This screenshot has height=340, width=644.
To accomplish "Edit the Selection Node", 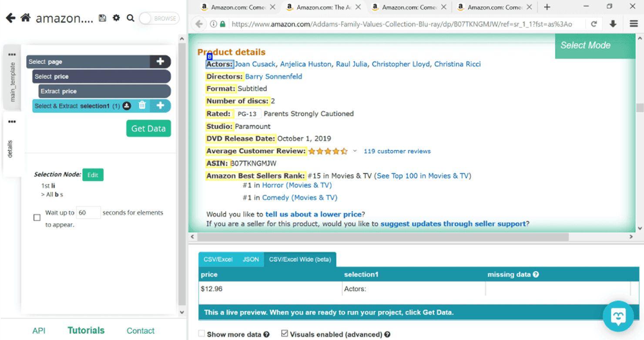I will tap(93, 175).
